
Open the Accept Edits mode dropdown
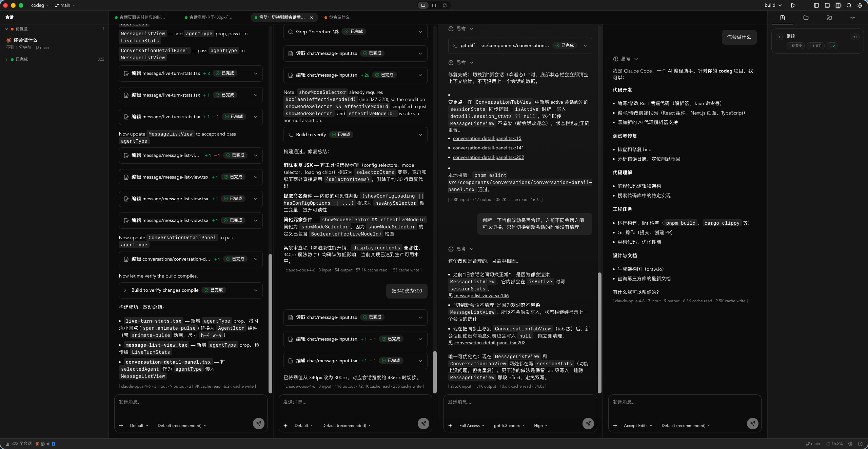638,426
